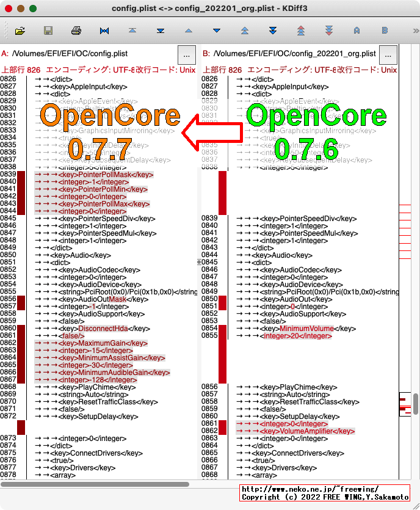
Task: Click file B path config_202201_org.plist
Action: pyautogui.click(x=294, y=54)
